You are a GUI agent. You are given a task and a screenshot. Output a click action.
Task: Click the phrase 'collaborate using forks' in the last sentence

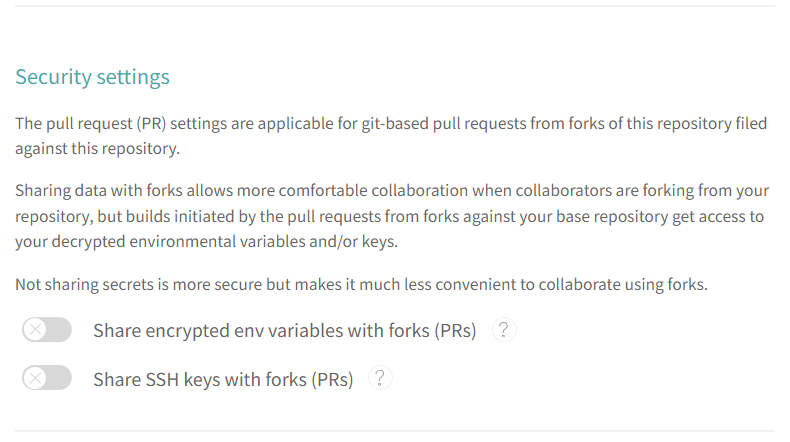coord(623,284)
